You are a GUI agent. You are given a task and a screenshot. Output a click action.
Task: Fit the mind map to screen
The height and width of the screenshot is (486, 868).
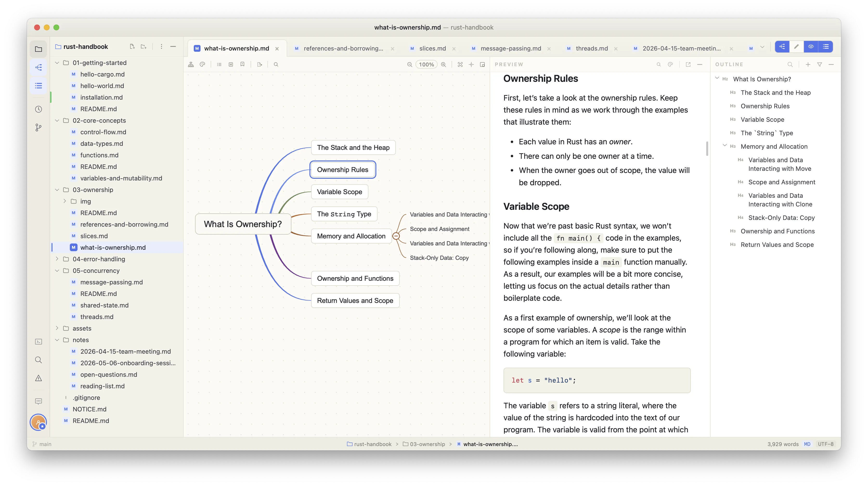460,64
